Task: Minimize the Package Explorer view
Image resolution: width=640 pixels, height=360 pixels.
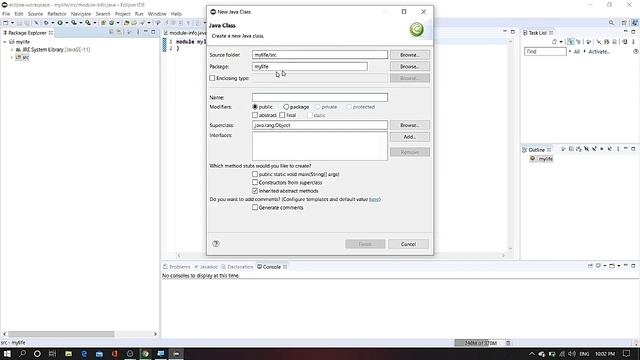Action: coord(146,31)
